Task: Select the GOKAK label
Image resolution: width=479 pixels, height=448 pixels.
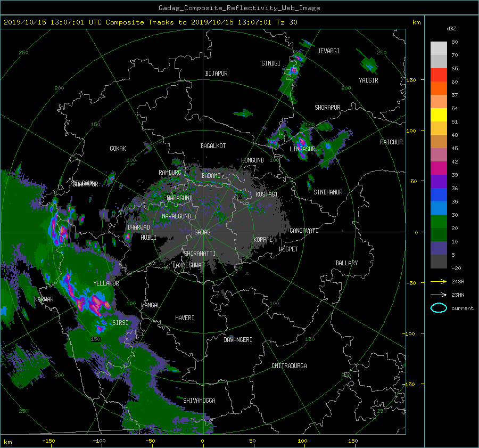Action: pyautogui.click(x=118, y=149)
